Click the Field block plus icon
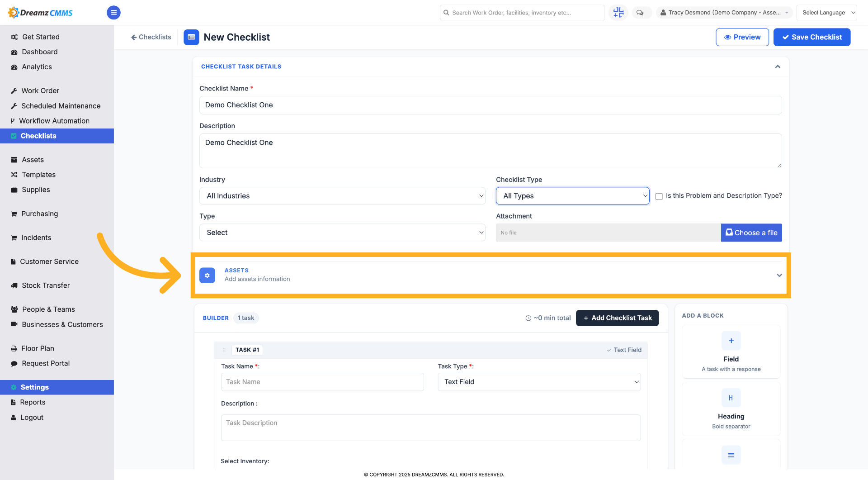The width and height of the screenshot is (868, 480). click(731, 341)
